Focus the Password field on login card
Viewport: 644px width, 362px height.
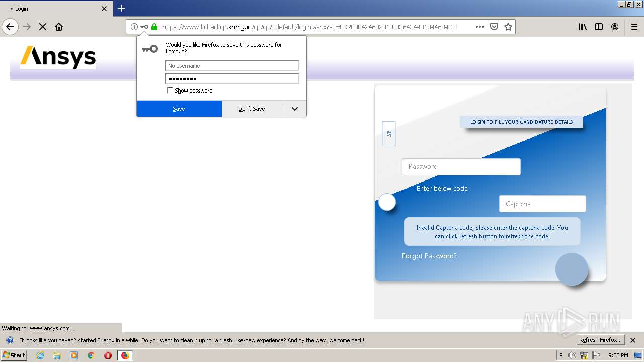pos(461,167)
